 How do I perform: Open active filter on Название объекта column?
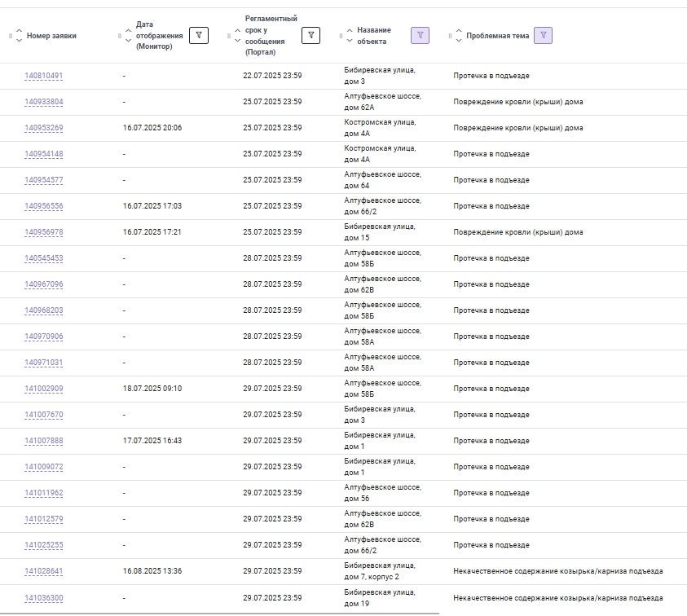420,36
